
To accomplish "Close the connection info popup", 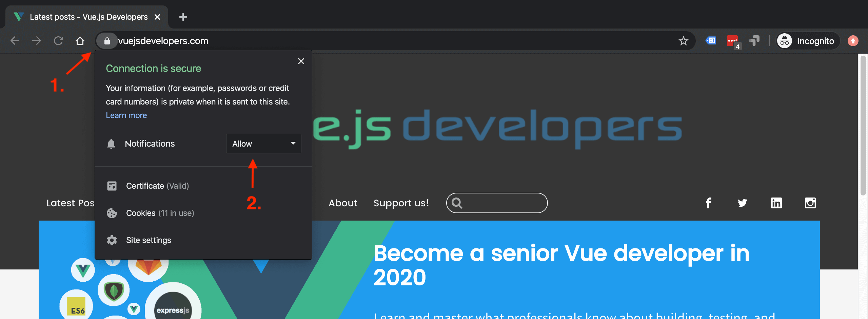I will click(301, 61).
